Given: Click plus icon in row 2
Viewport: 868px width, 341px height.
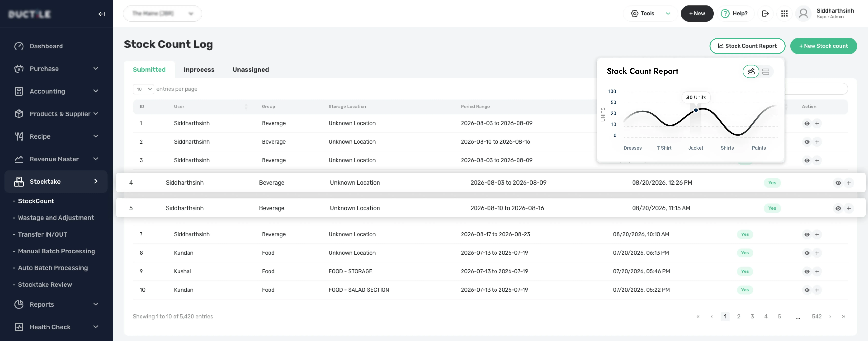Looking at the screenshot, I should tap(817, 142).
